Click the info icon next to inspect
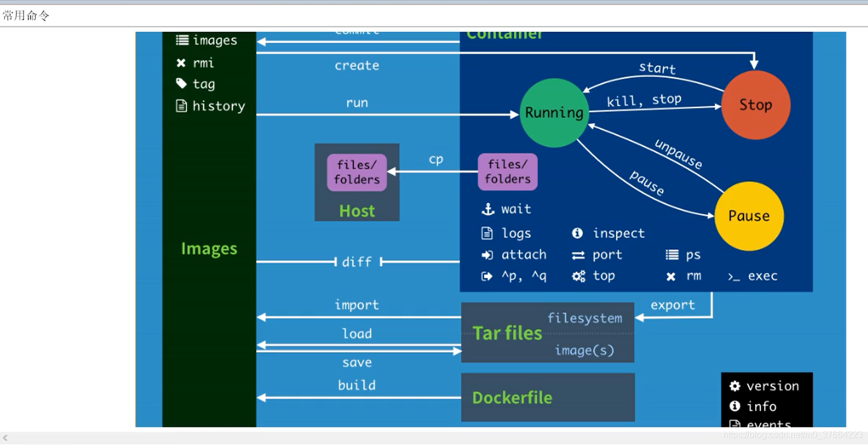The height and width of the screenshot is (445, 868). 577,233
